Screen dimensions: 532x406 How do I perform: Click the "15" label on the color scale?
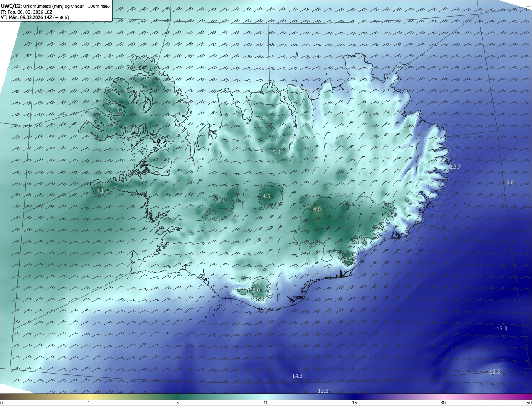tap(355, 403)
